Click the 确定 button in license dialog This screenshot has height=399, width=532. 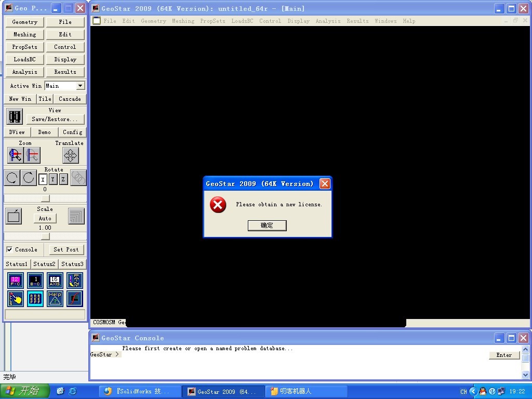tap(267, 225)
